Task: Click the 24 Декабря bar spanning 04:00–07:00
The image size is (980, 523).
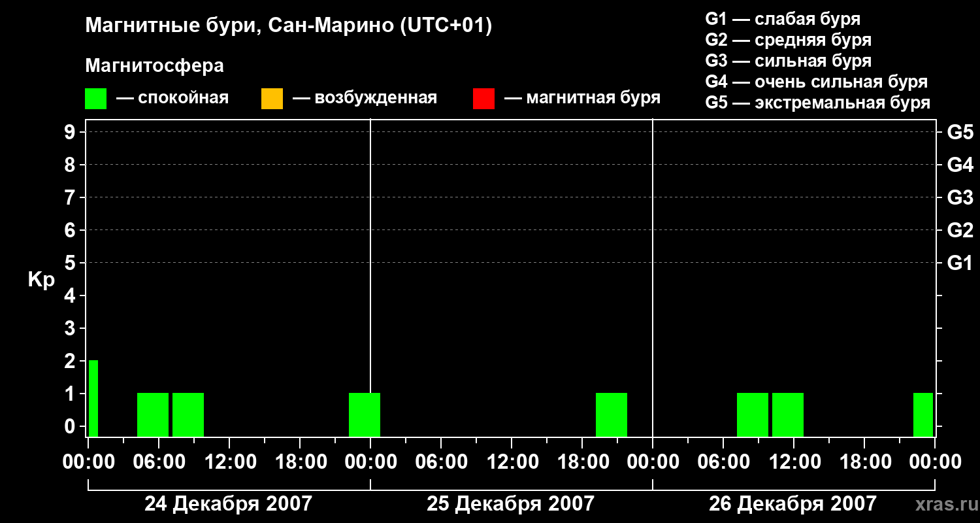Action: [x=153, y=414]
